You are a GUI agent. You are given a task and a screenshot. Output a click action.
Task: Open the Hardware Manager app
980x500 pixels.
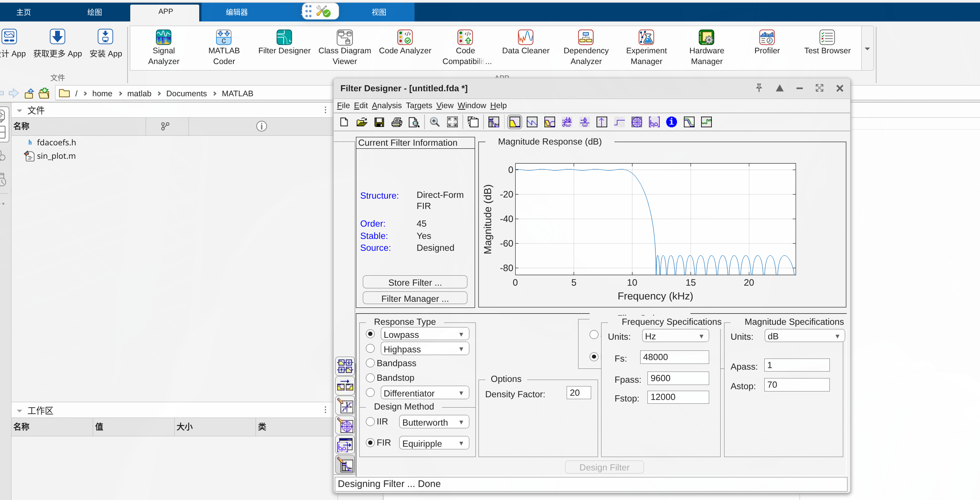pos(706,48)
